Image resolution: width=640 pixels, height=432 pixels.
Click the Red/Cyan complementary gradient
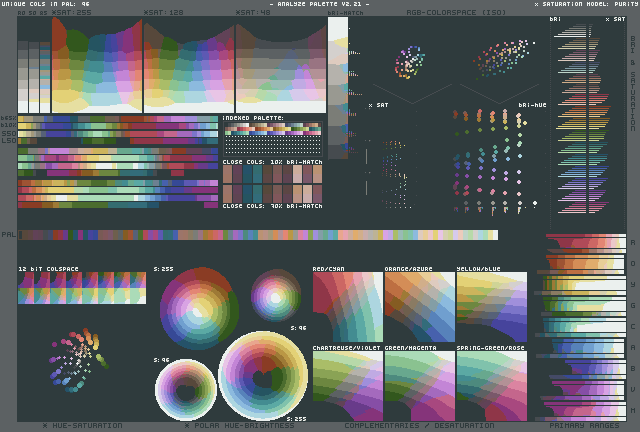346,307
